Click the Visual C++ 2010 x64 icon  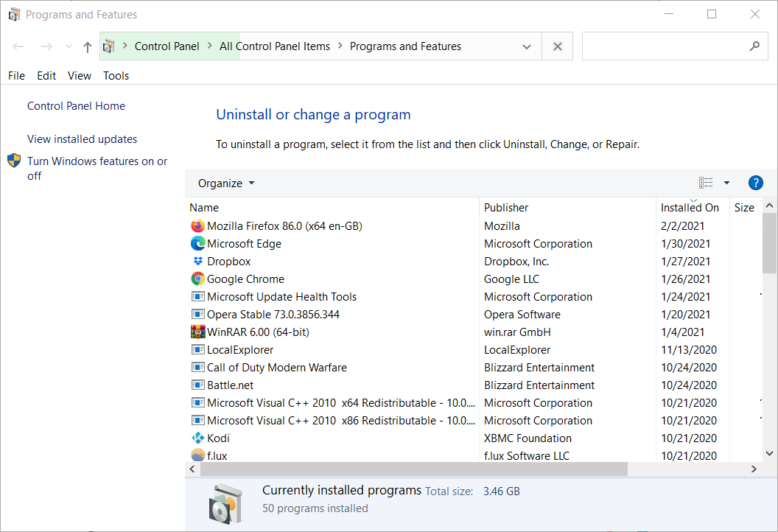pos(197,403)
